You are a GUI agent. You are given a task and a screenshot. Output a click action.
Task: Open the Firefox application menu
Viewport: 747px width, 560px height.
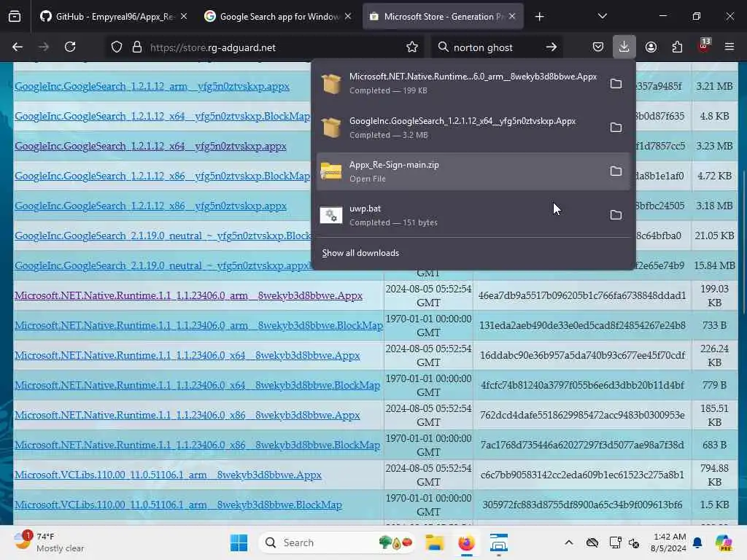coord(729,47)
